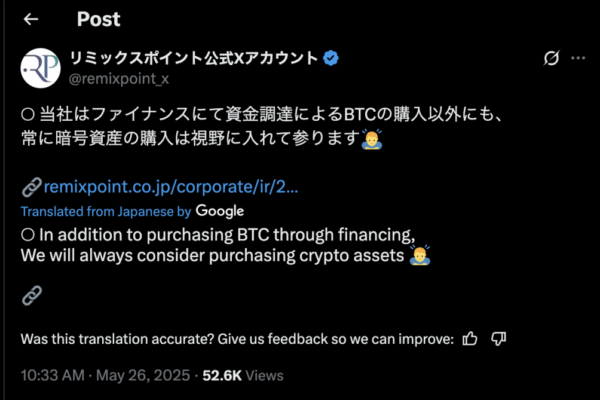Image resolution: width=600 pixels, height=400 pixels.
Task: Rate the translation with thumbs down
Action: coord(498,339)
